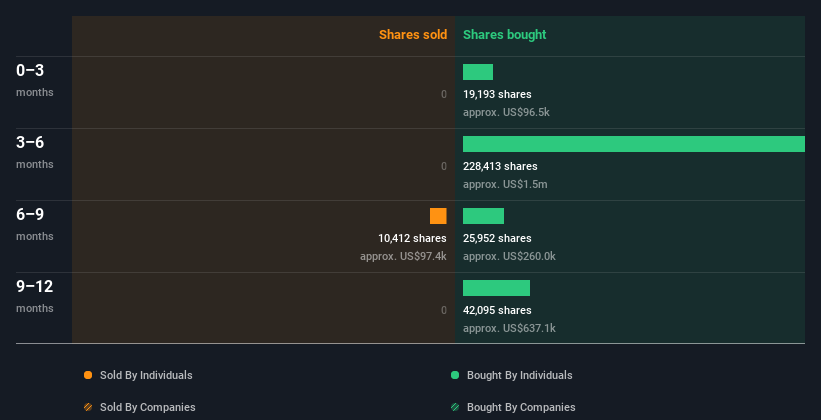Click the approx. US$260.0k value
This screenshot has height=420, width=821.
coord(509,256)
